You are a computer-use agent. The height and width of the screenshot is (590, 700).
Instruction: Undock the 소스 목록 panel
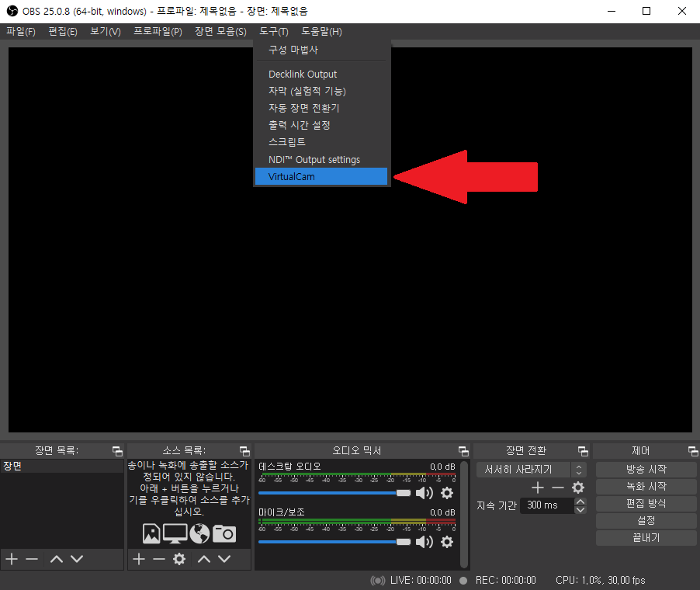[244, 450]
